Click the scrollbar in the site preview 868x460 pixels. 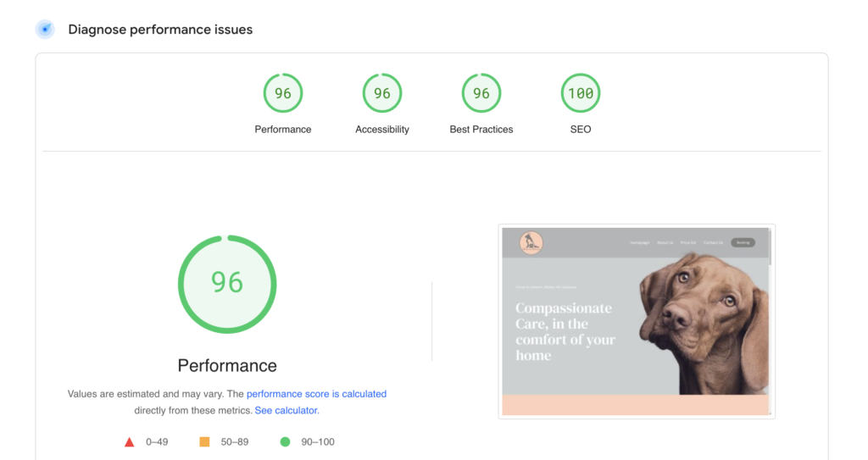pyautogui.click(x=770, y=250)
